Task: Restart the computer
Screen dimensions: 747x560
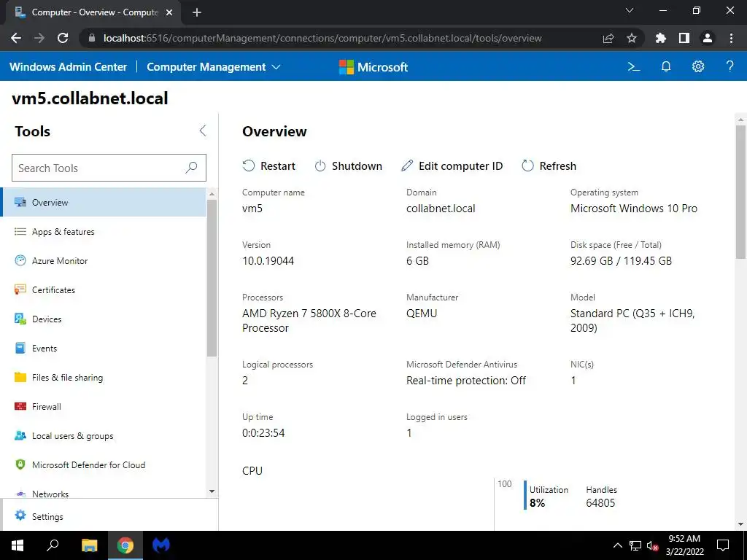Action: (269, 166)
